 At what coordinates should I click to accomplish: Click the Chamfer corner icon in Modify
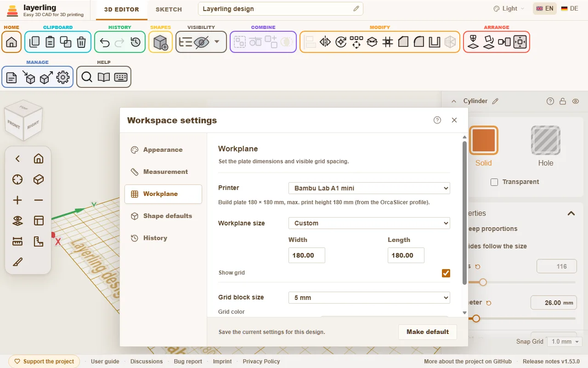pyautogui.click(x=403, y=42)
